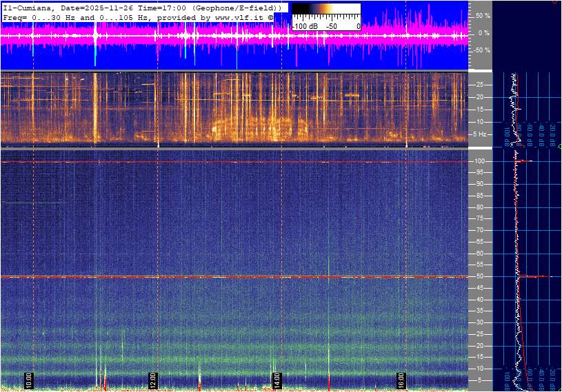Click the 12:00 time marker label

(153, 380)
